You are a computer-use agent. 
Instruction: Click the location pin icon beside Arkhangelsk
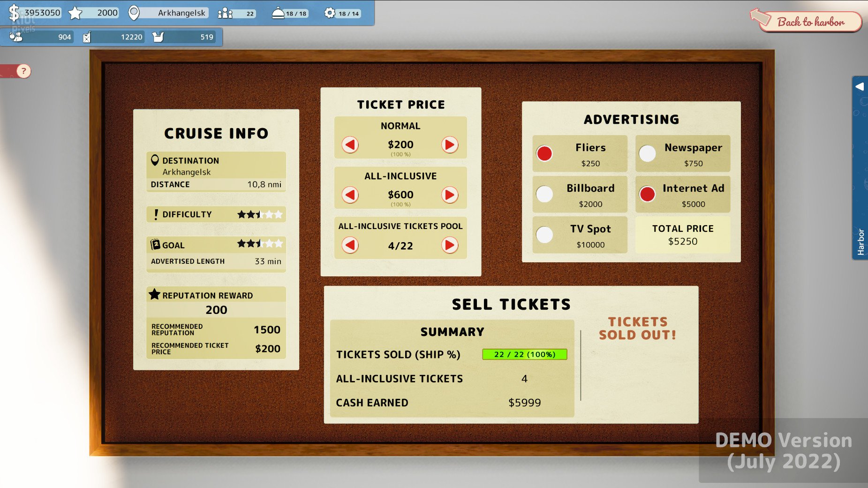coord(135,12)
